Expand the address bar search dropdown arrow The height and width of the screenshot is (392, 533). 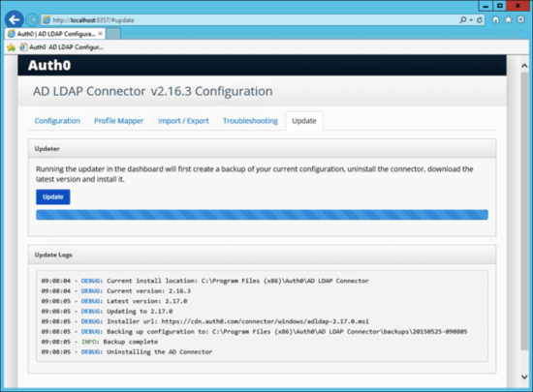(471, 20)
